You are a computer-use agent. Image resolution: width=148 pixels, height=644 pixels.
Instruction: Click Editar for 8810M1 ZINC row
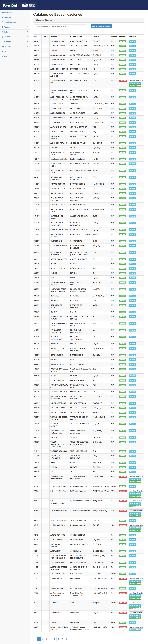[132, 472]
